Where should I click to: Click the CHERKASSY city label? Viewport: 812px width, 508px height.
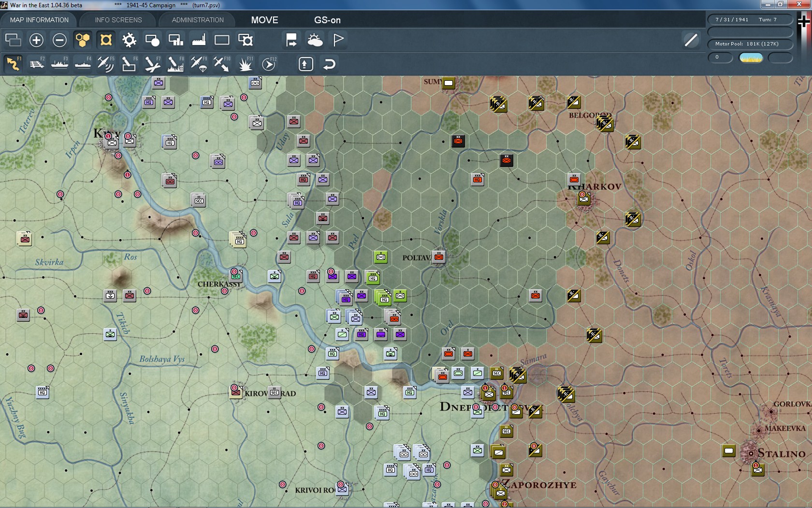tap(219, 284)
